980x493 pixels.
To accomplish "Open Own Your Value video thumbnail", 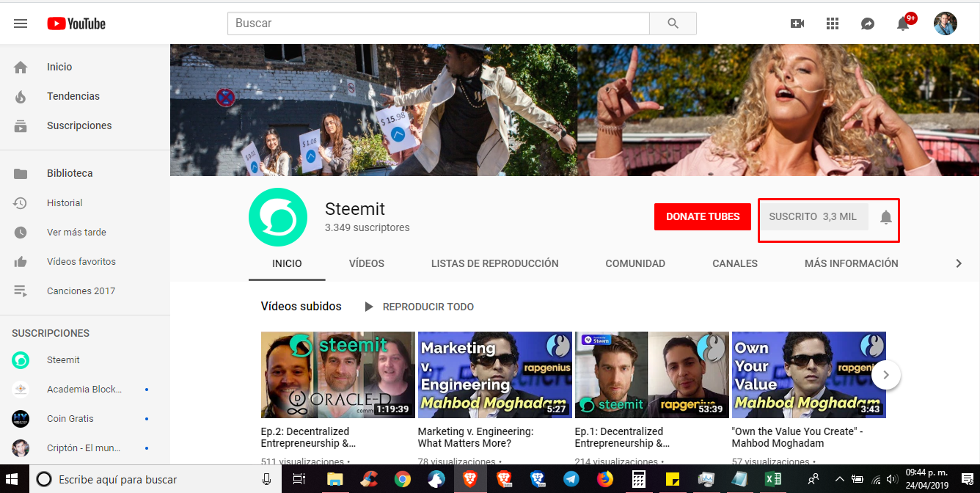I will tap(809, 375).
